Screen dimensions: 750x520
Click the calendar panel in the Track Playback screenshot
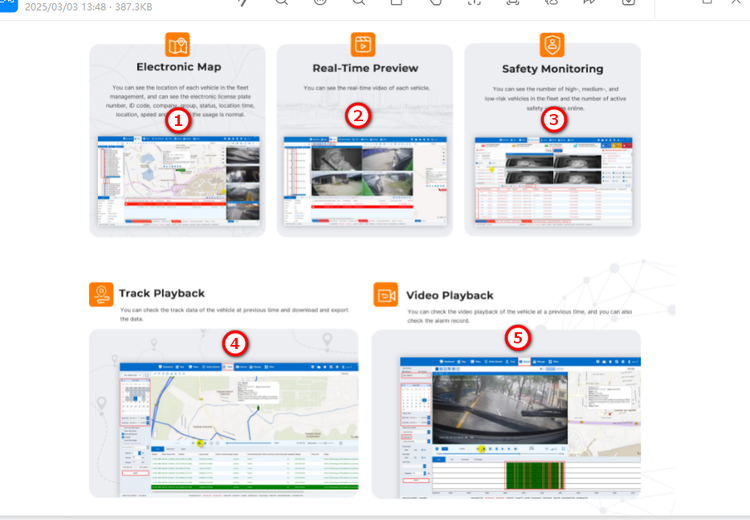(x=135, y=403)
